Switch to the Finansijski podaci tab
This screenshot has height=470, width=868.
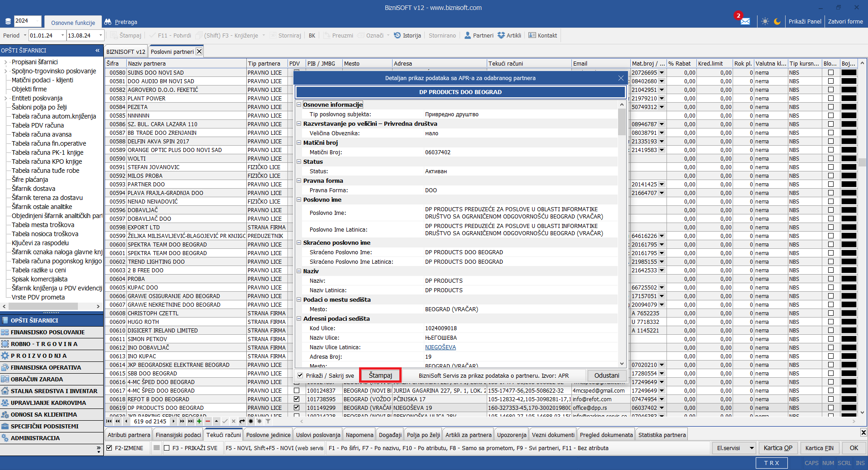click(x=178, y=435)
